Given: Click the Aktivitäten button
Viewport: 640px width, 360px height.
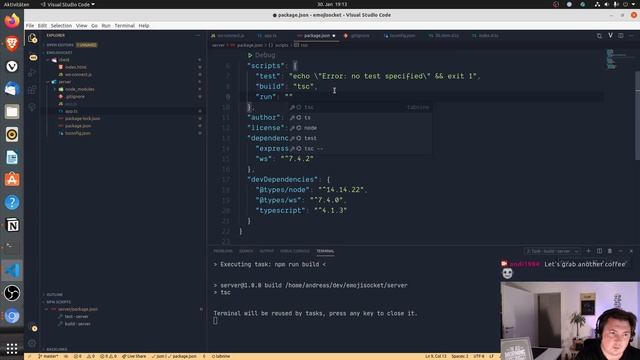Looking at the screenshot, I should point(17,4).
